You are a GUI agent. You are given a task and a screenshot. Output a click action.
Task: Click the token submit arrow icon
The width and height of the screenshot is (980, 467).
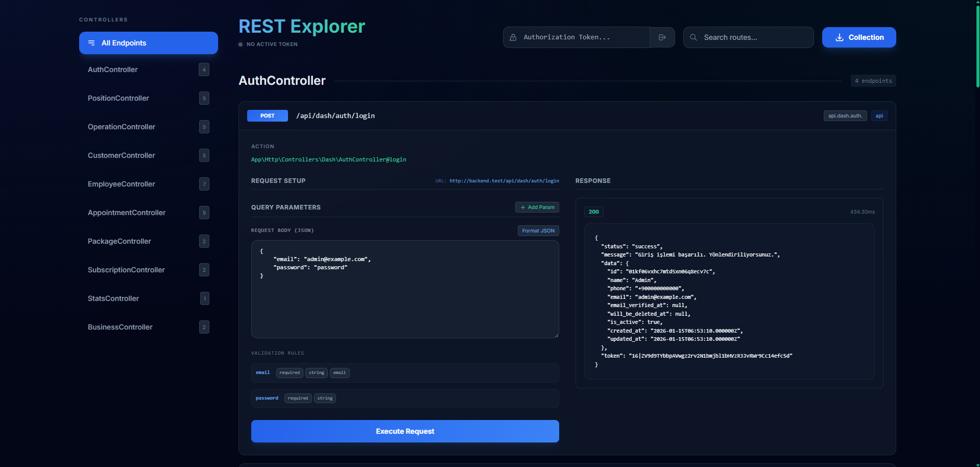pyautogui.click(x=662, y=37)
